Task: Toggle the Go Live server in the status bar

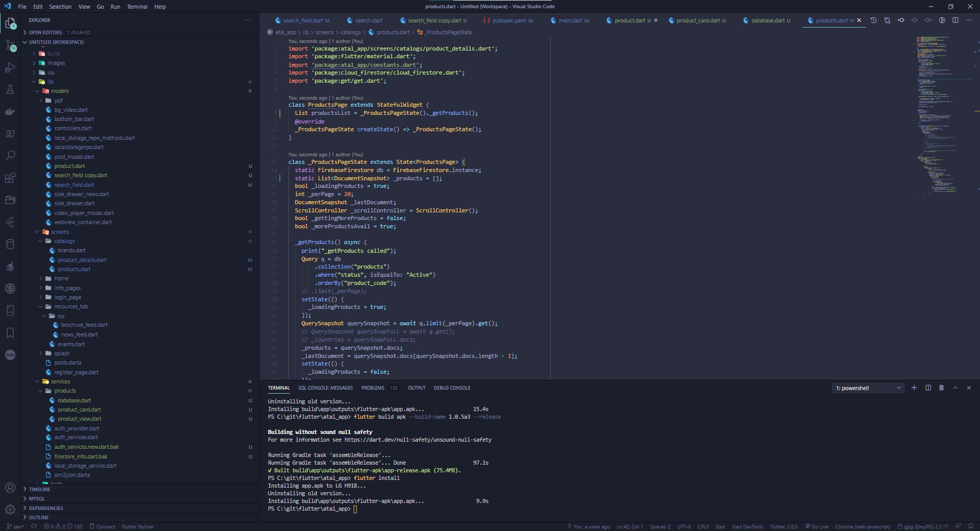Action: (x=817, y=526)
